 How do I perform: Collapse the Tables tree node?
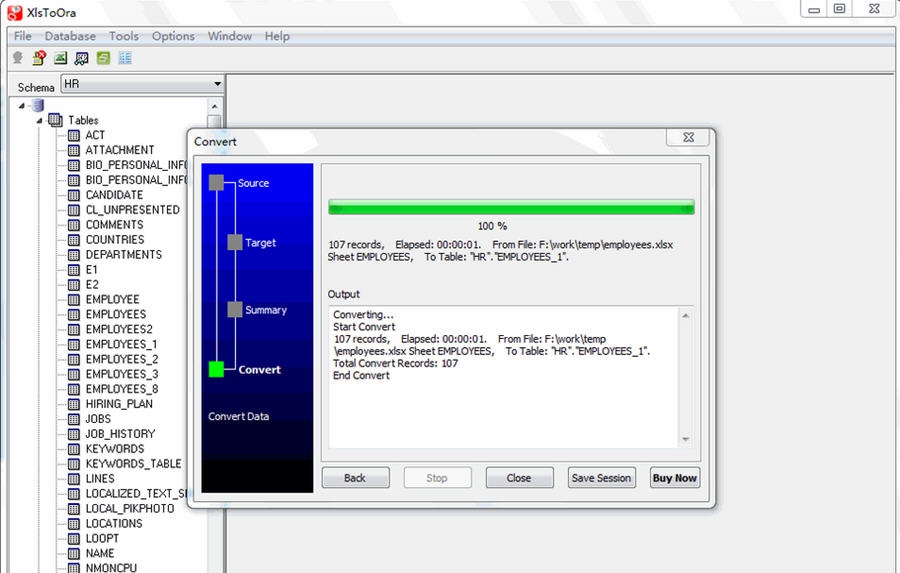click(x=40, y=121)
